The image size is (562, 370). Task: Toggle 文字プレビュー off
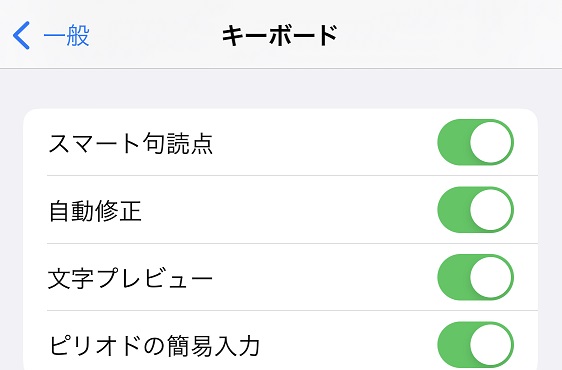tap(476, 277)
